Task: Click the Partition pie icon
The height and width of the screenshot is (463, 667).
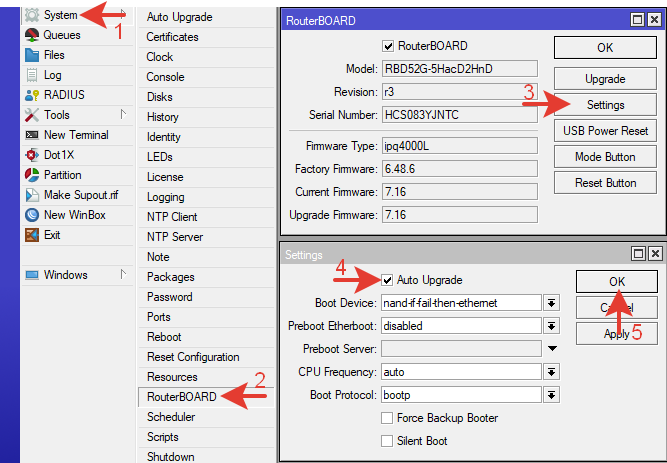Action: pyautogui.click(x=32, y=175)
